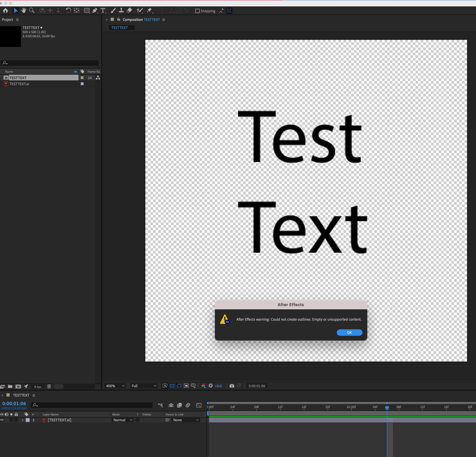This screenshot has height=457, width=476.
Task: Select the TESTTEXT viewer tab
Action: tap(119, 28)
